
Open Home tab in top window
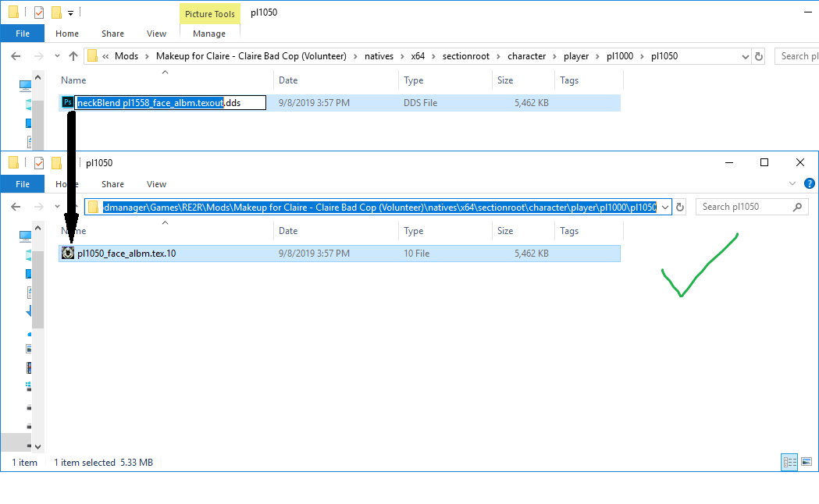click(67, 34)
